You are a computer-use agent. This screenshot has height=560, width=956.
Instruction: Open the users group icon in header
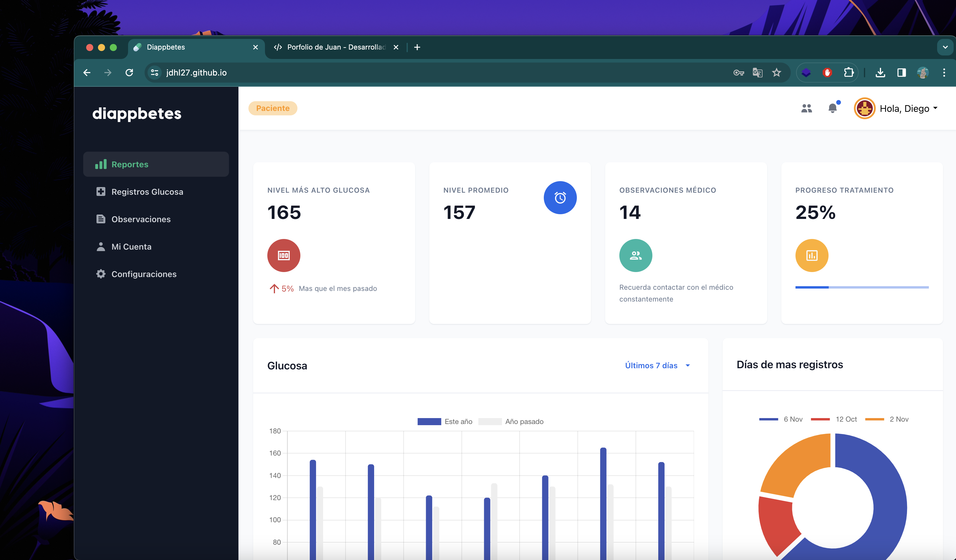(806, 109)
